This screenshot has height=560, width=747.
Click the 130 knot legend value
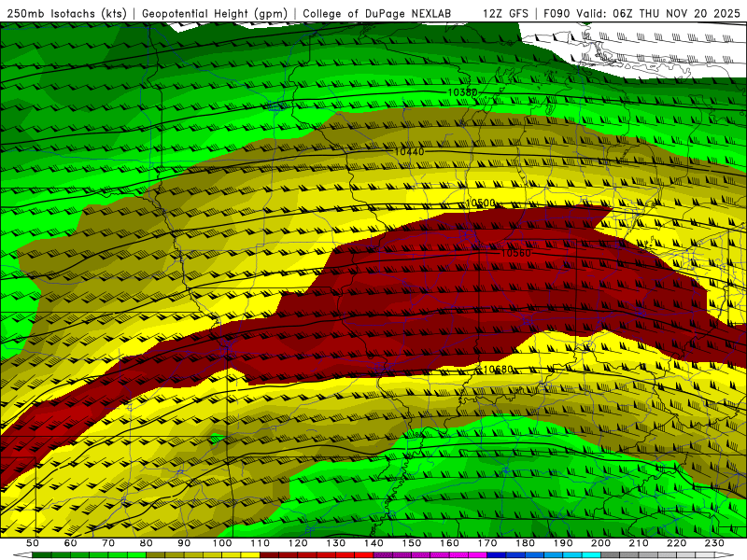[x=335, y=543]
